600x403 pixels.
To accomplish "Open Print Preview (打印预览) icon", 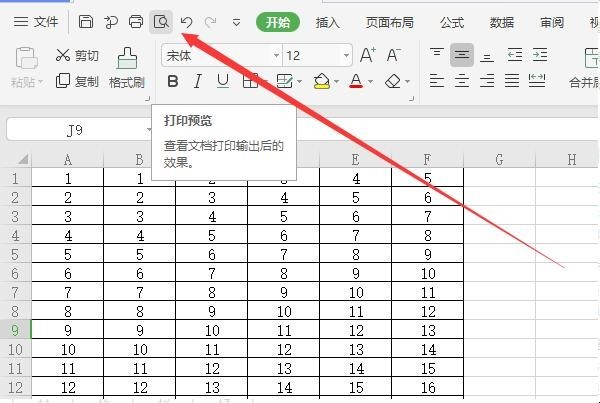I will [x=161, y=22].
